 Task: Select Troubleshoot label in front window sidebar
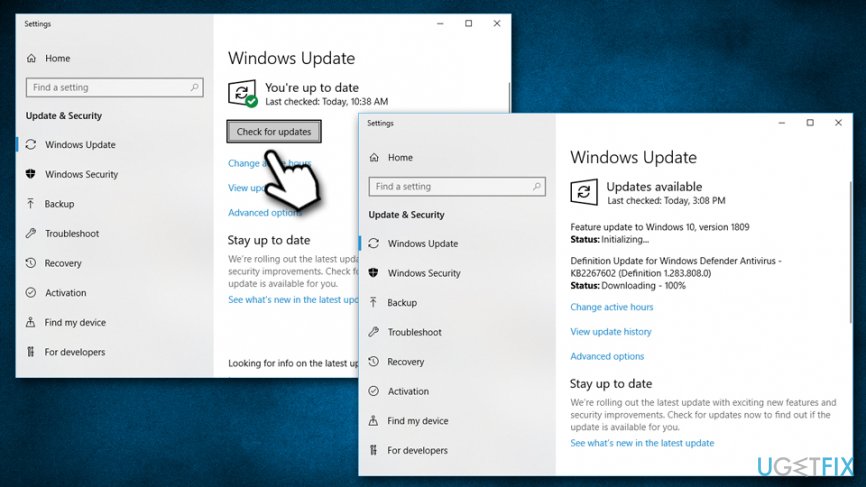point(415,332)
